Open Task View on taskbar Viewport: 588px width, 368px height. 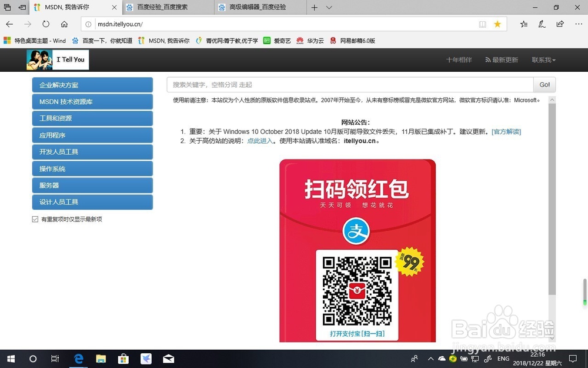click(55, 359)
